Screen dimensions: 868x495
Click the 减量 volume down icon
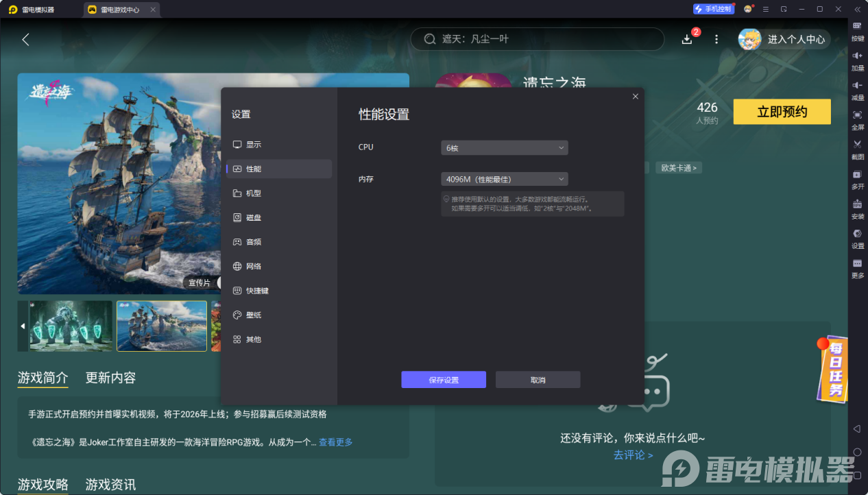pyautogui.click(x=857, y=86)
